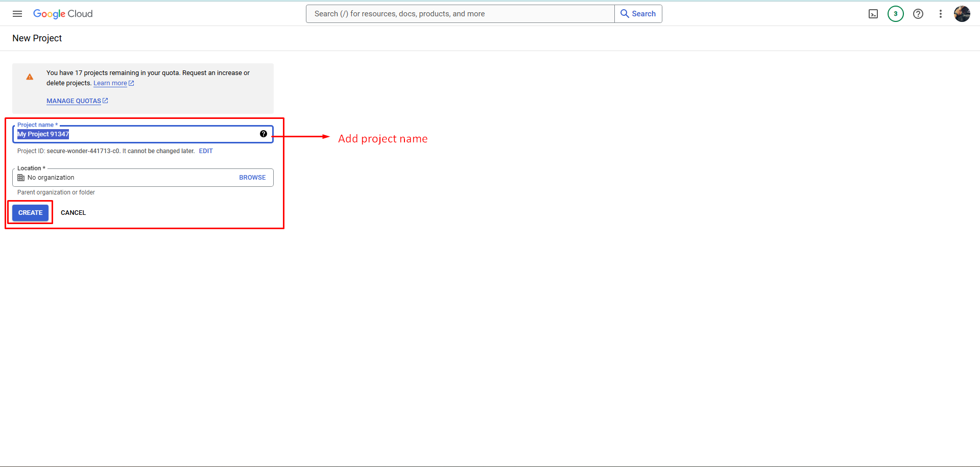980x467 pixels.
Task: Open the three-dot settings and utilities menu
Action: pos(940,14)
